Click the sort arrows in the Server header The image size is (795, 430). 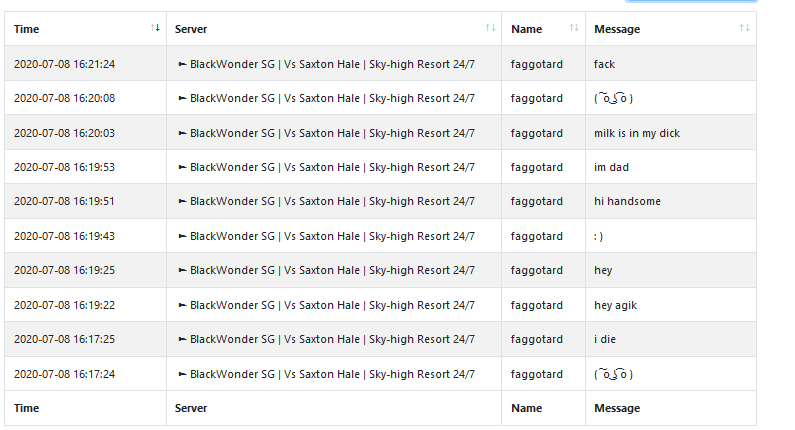click(x=490, y=28)
